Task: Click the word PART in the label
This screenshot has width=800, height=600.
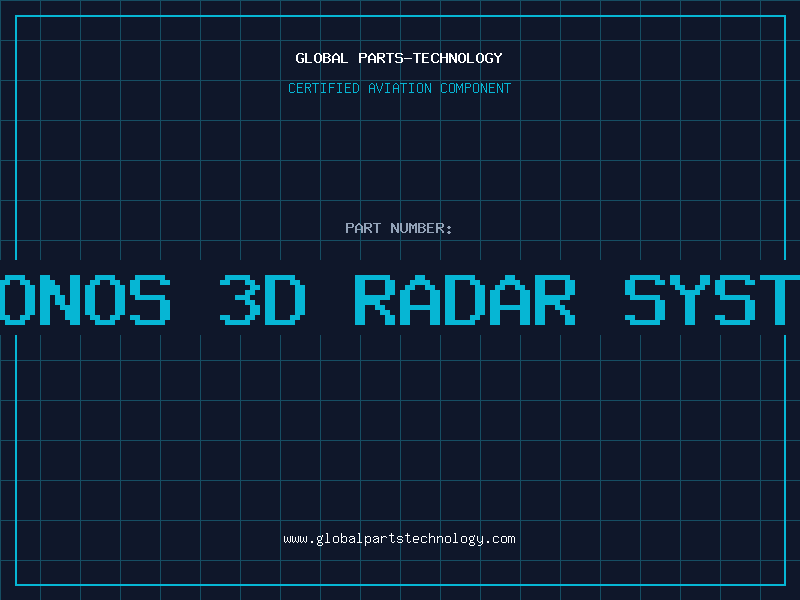Action: [362, 228]
